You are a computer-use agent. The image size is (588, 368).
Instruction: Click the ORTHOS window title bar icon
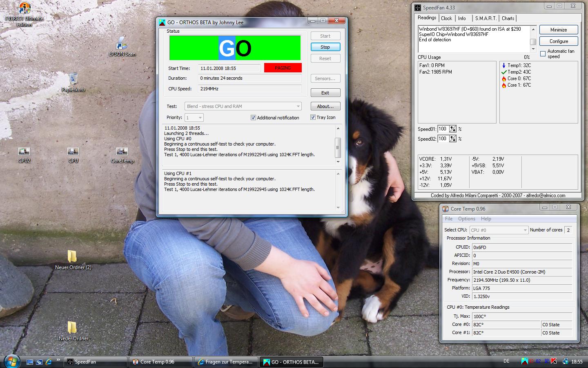coord(162,22)
